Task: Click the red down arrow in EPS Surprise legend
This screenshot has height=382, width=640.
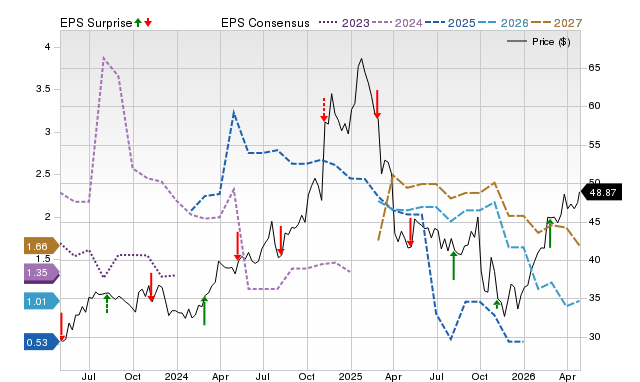Action: click(148, 23)
